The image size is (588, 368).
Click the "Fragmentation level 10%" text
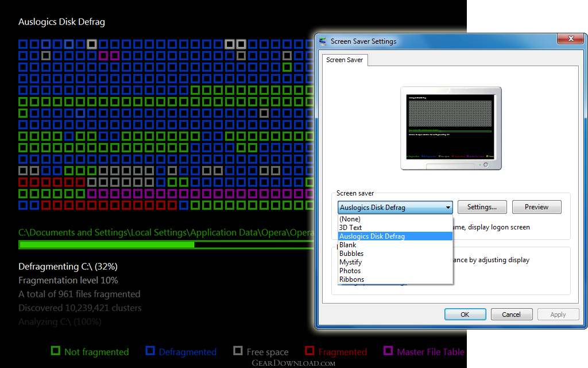(x=68, y=281)
